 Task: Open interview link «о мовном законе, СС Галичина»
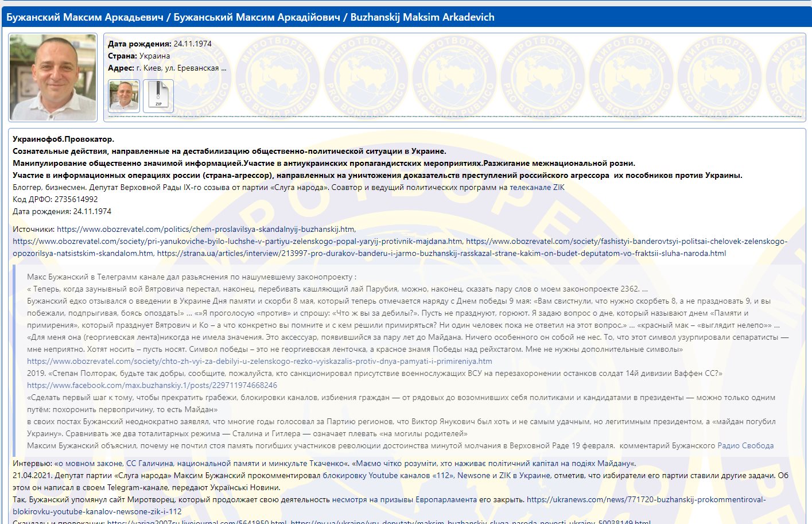[x=201, y=463]
